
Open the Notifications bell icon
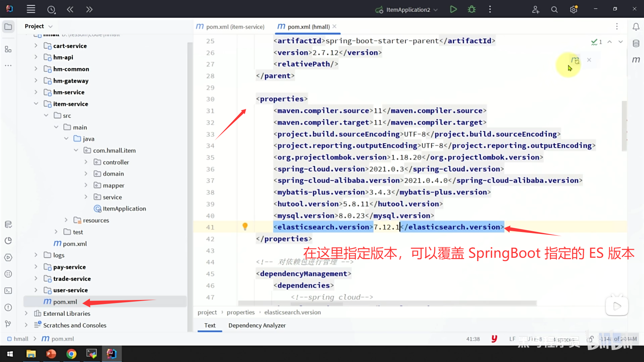[x=636, y=26]
